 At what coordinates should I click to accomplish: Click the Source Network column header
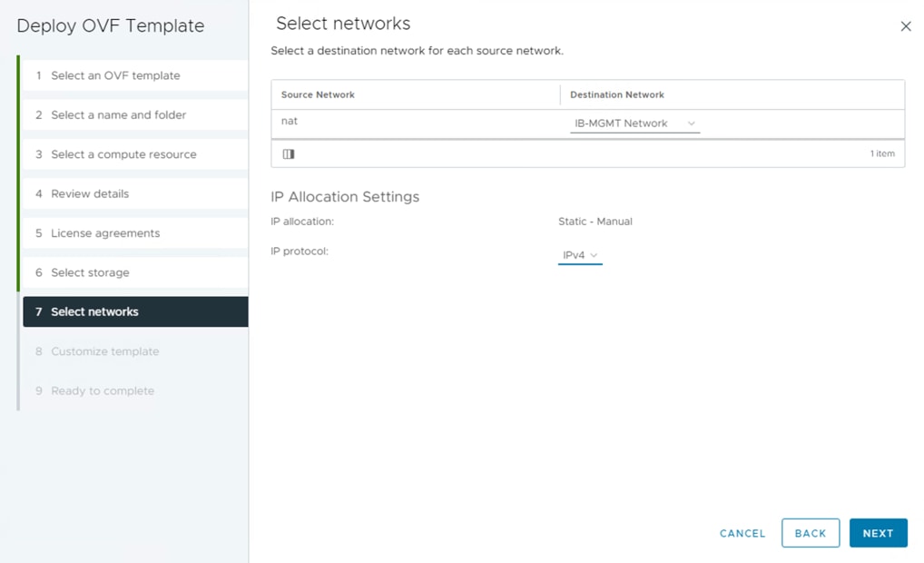point(318,94)
